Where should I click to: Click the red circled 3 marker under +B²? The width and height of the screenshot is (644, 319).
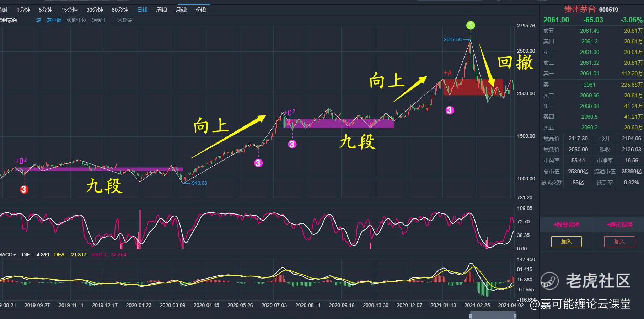(x=24, y=190)
